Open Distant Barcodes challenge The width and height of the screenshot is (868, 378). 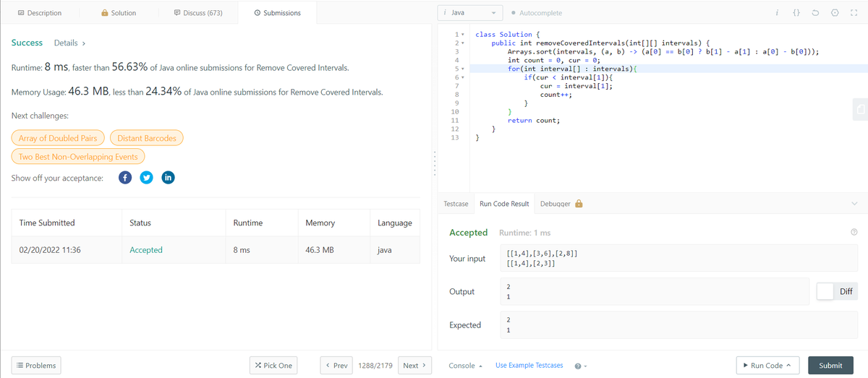point(147,138)
